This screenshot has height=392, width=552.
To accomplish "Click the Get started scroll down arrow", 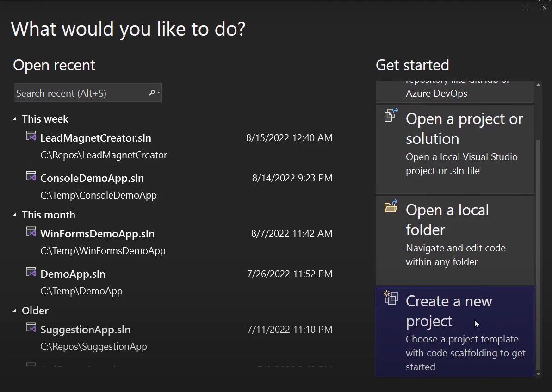I will click(x=538, y=373).
